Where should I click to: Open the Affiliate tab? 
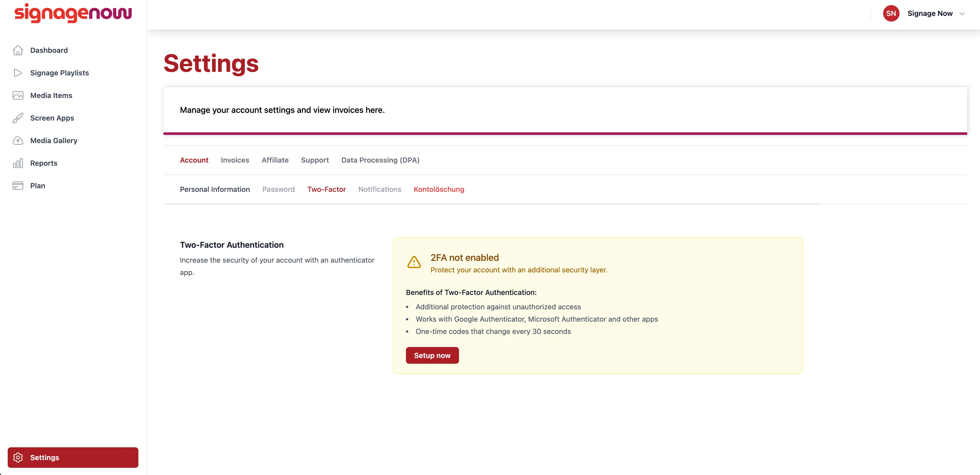pos(275,160)
